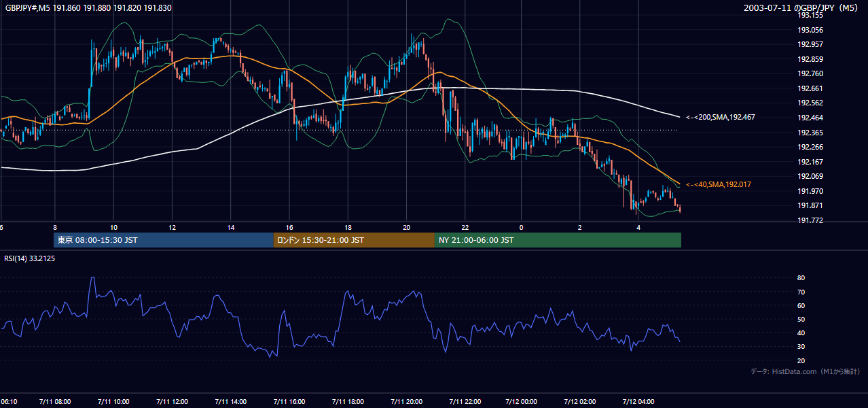Click the 7/12 04:00 date label
868x408 pixels.
tap(638, 401)
